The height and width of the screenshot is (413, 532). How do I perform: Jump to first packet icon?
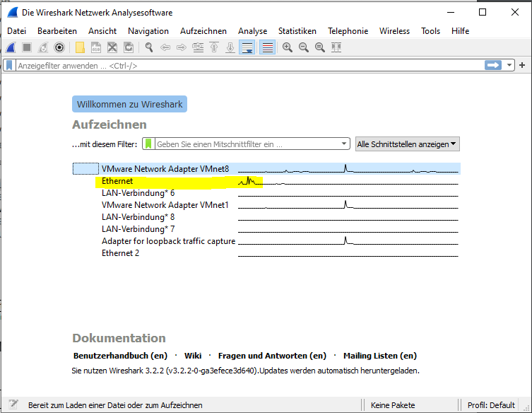(214, 47)
